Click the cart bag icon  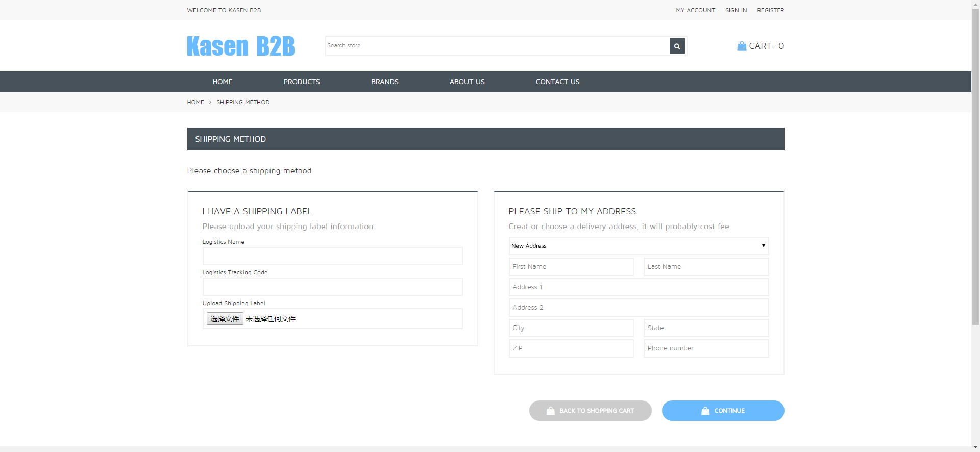pyautogui.click(x=742, y=46)
